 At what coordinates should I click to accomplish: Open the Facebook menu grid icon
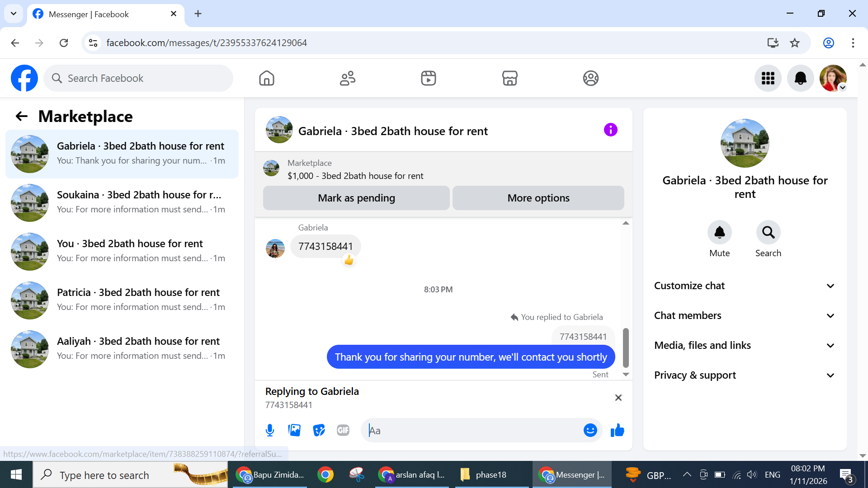(768, 78)
